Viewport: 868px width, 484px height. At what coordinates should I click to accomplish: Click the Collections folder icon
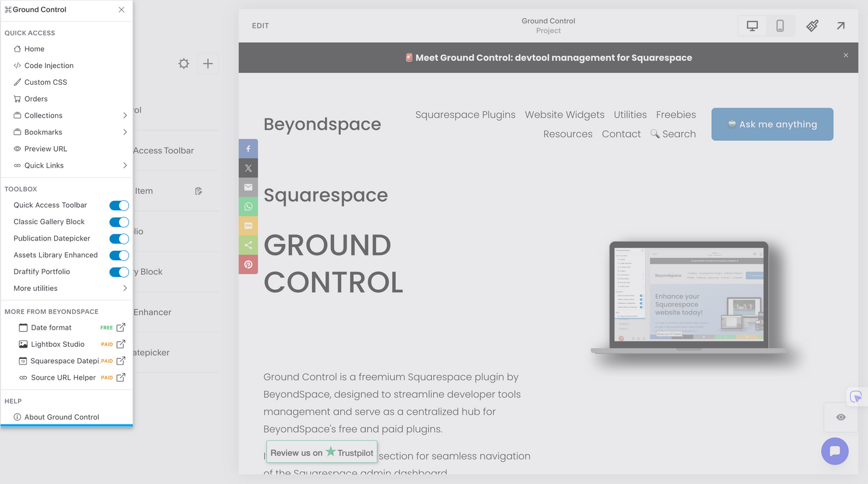(x=17, y=115)
